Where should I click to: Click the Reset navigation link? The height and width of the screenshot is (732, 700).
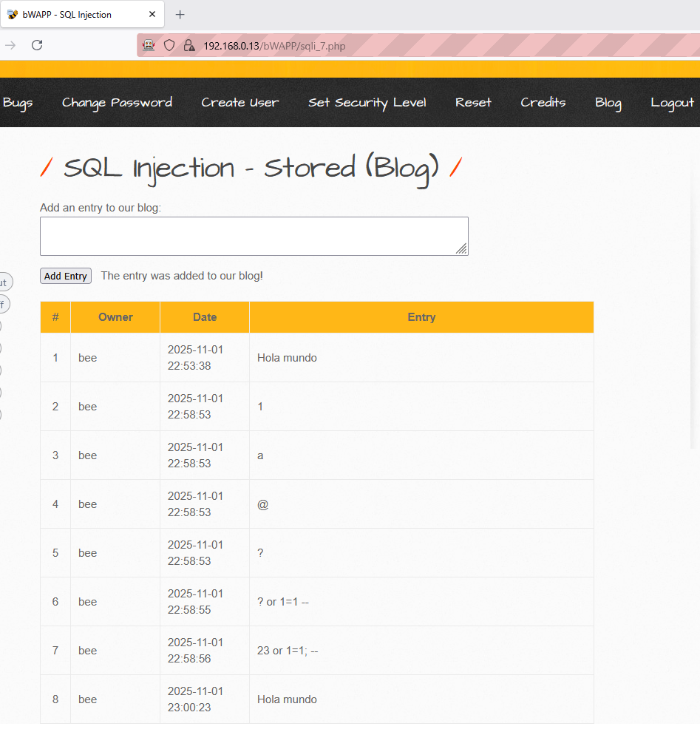pyautogui.click(x=473, y=103)
